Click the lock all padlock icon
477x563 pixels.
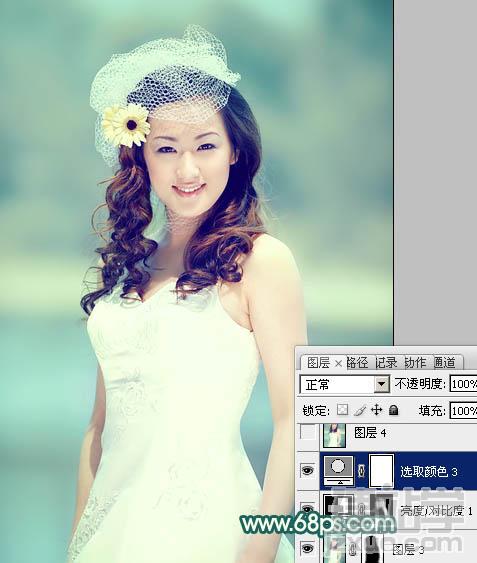pyautogui.click(x=394, y=410)
